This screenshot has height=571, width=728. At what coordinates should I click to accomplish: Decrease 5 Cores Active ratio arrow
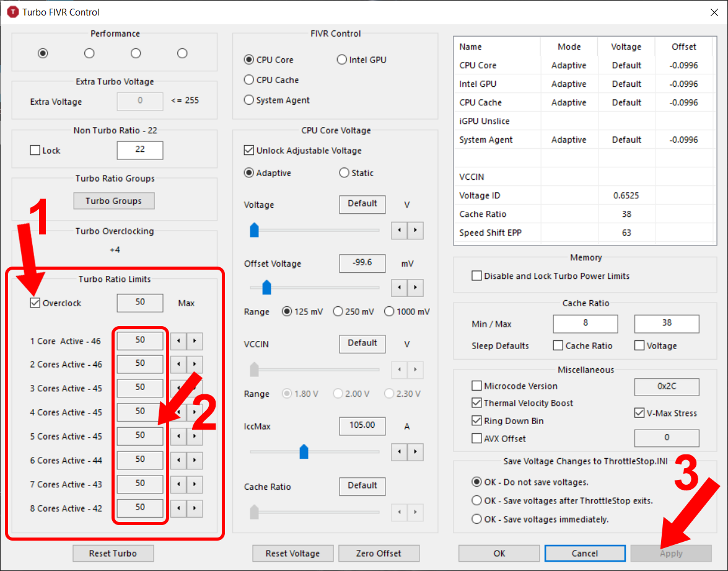[x=178, y=436]
